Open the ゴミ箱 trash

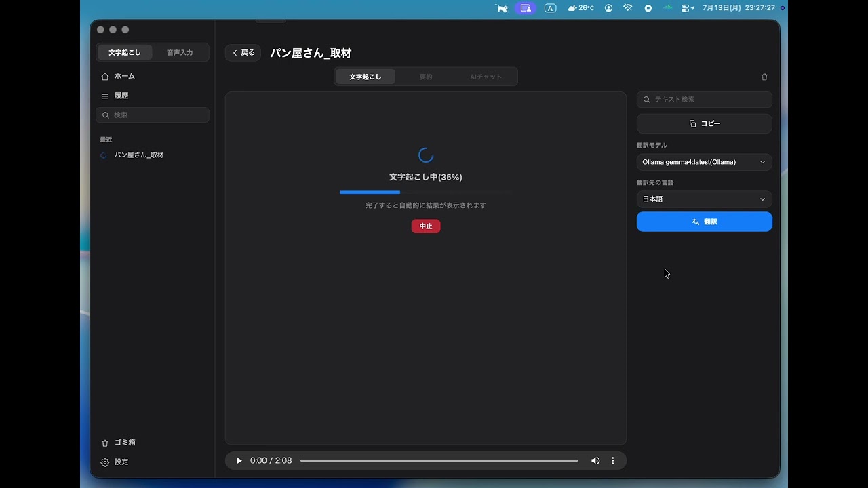(x=119, y=443)
